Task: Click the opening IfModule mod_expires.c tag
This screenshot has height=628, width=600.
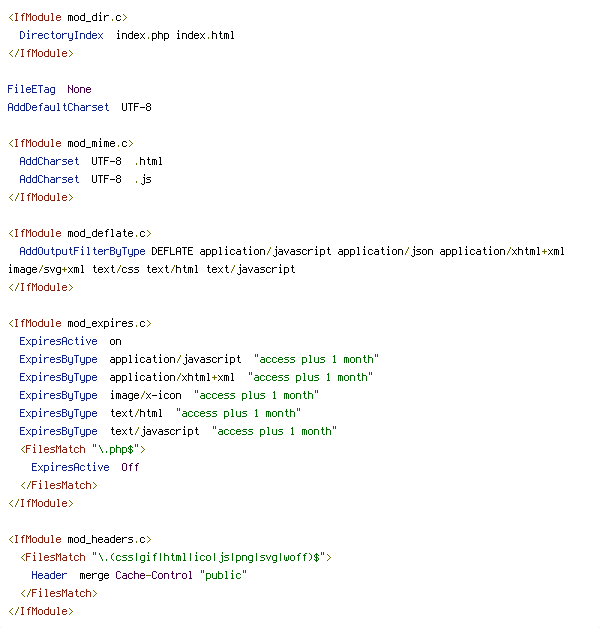Action: click(79, 323)
